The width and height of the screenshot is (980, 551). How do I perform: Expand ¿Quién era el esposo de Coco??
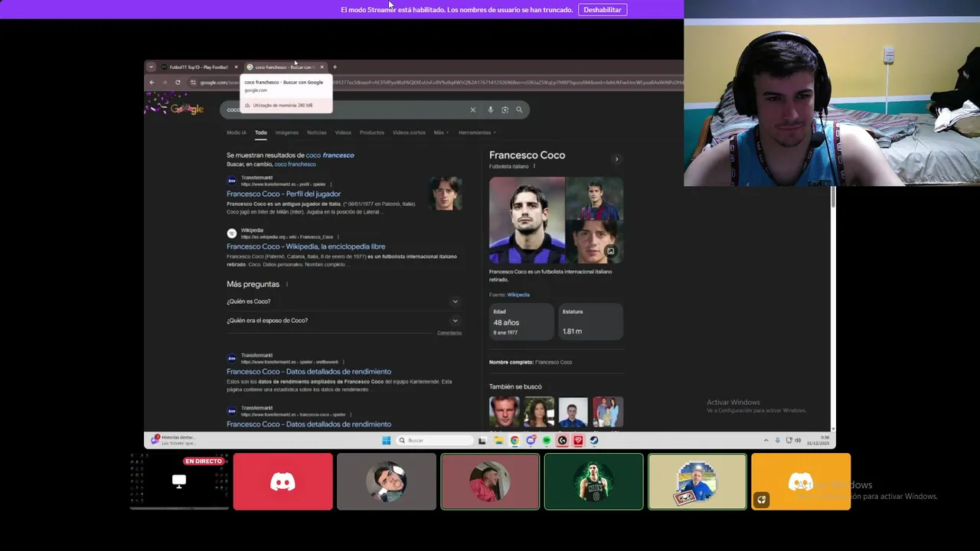(343, 321)
